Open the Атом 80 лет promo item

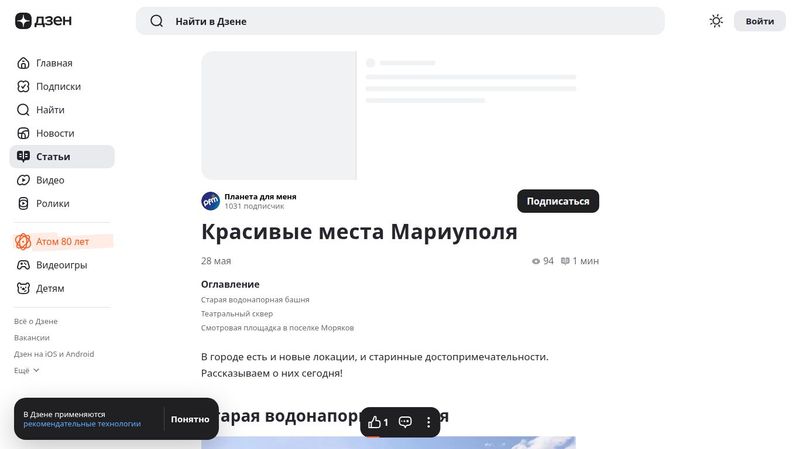coord(62,241)
